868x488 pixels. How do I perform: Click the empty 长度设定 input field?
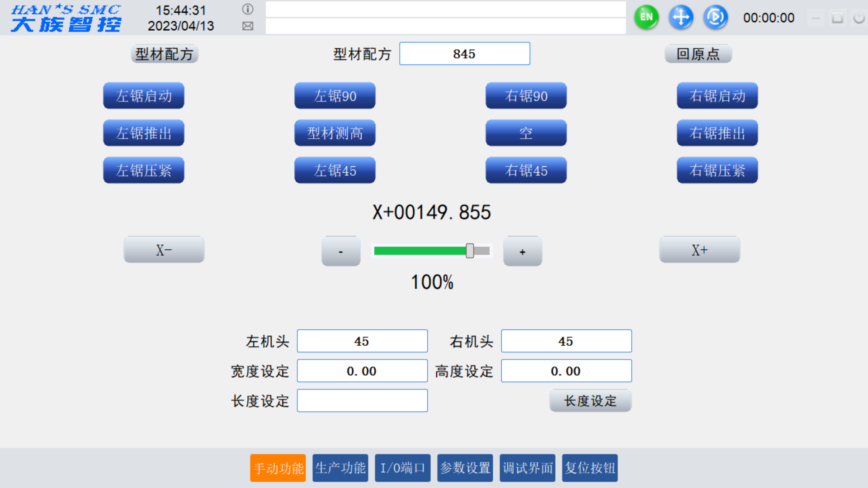[x=362, y=401]
